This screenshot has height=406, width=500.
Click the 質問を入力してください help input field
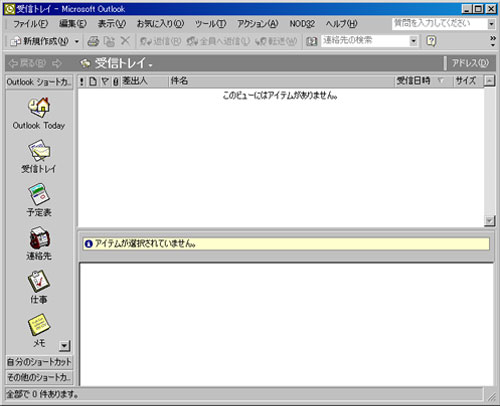coord(439,24)
